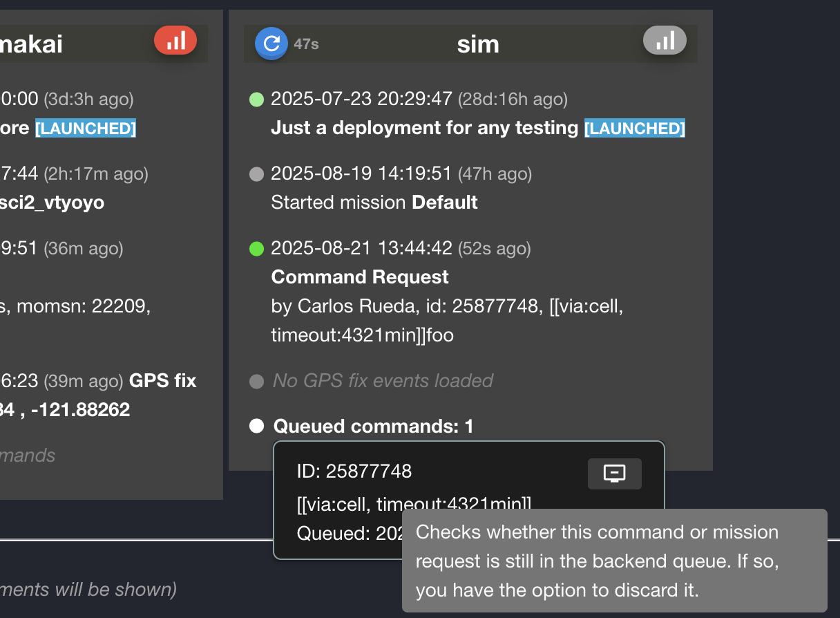Viewport: 840px width, 618px height.
Task: Click the Command Request event title
Action: click(360, 277)
